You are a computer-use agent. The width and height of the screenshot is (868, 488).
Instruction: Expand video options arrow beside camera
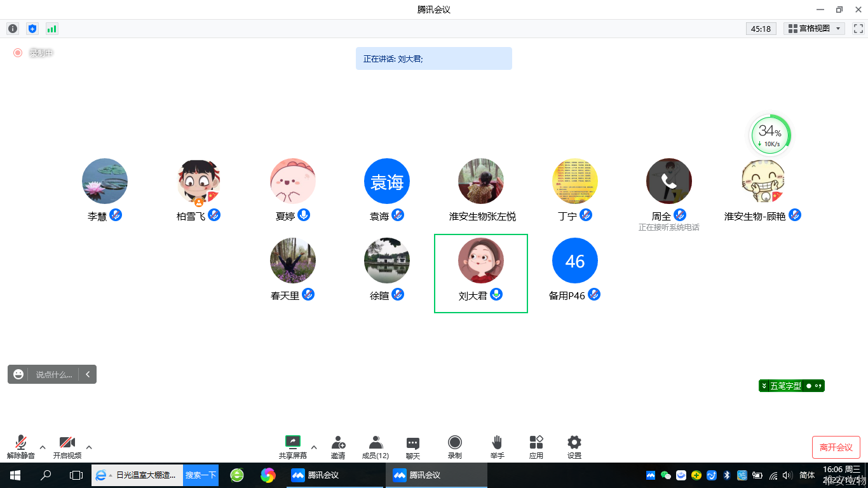[89, 447]
